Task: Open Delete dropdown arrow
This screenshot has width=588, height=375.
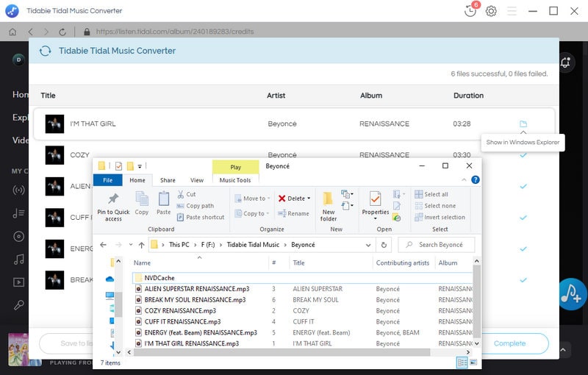Action: pyautogui.click(x=309, y=199)
